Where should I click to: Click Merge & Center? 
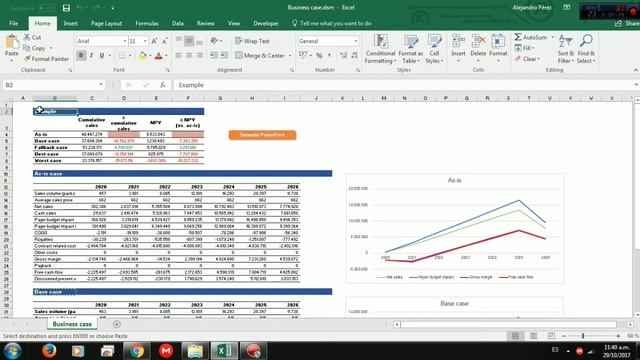(x=260, y=56)
